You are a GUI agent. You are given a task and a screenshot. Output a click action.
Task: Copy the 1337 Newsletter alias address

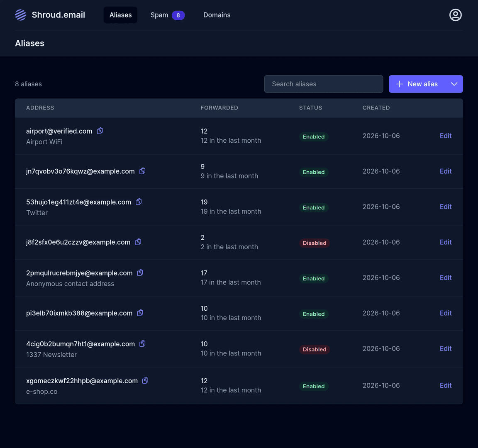[142, 344]
